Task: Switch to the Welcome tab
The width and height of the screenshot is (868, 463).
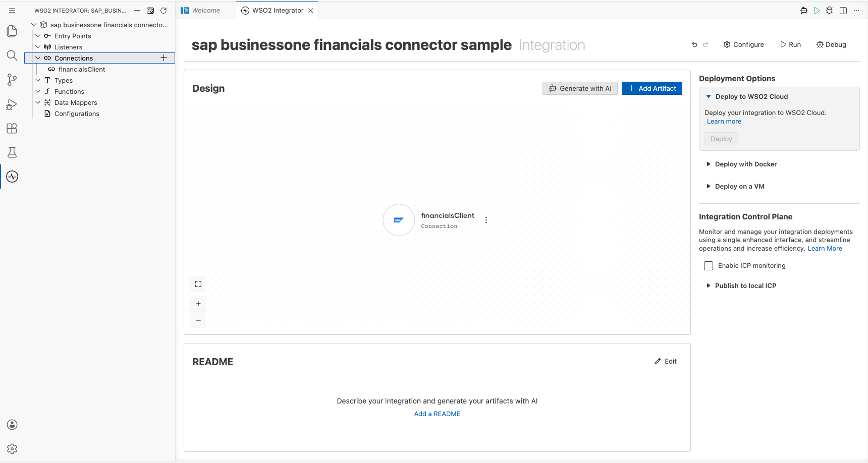Action: click(206, 11)
